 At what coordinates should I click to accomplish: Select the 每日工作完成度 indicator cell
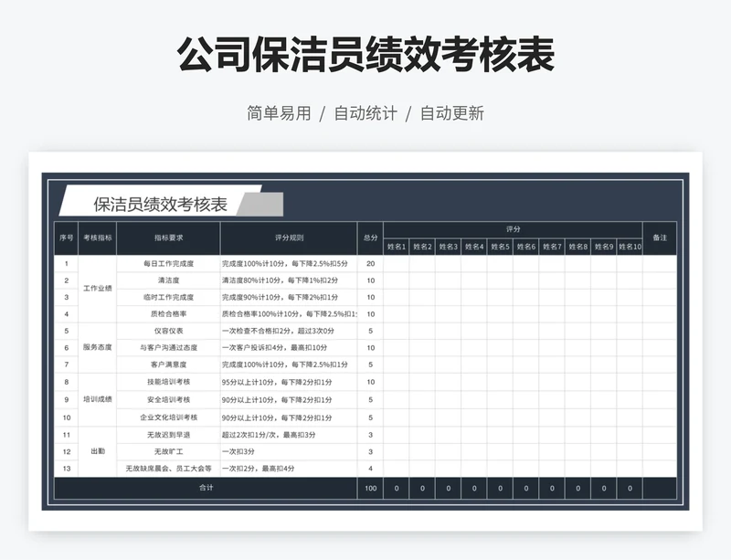[x=169, y=263]
